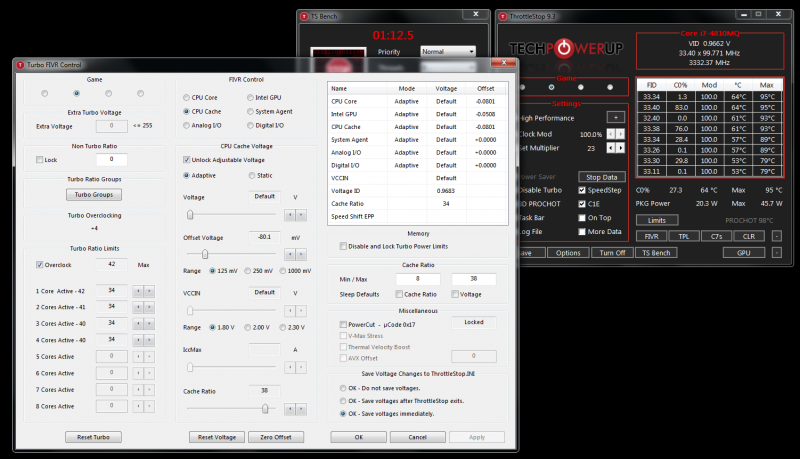Click the Voltage slider thumb
This screenshot has height=459, width=800.
190,215
